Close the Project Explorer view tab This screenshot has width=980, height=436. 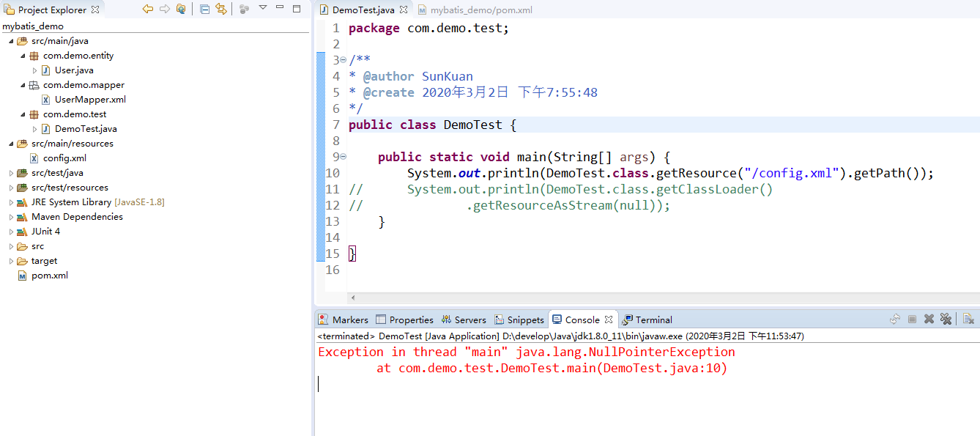(95, 10)
